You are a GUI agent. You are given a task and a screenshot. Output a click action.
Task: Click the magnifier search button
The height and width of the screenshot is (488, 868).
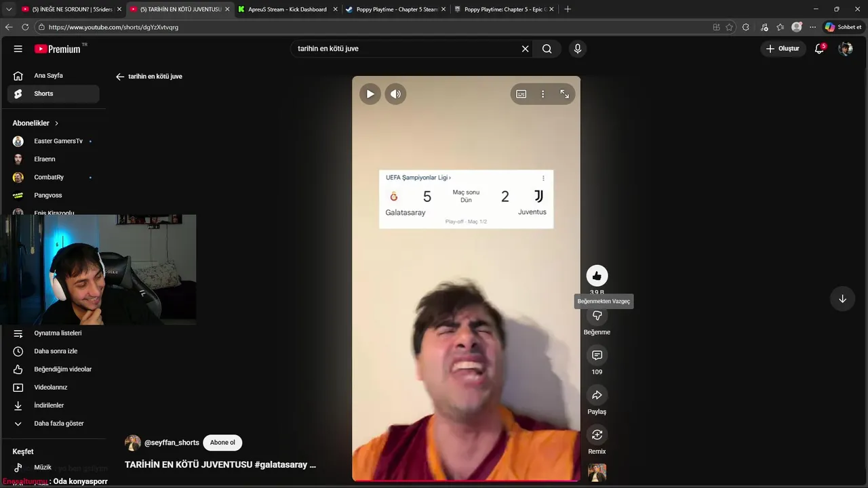547,49
